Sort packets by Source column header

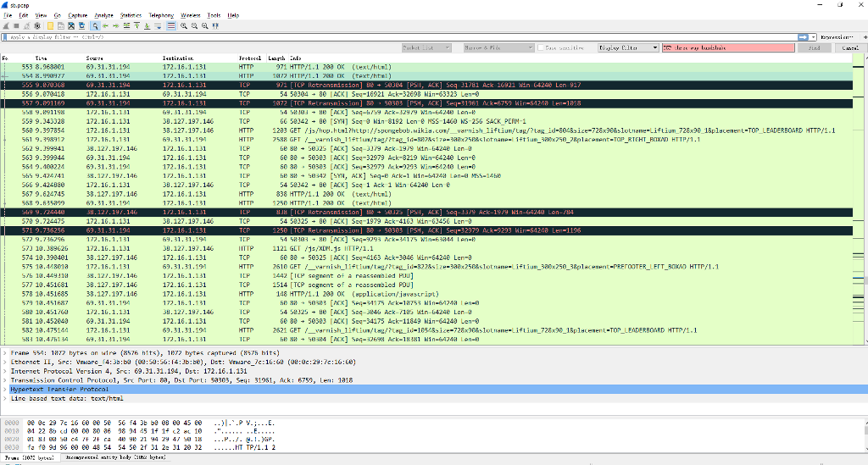95,58
